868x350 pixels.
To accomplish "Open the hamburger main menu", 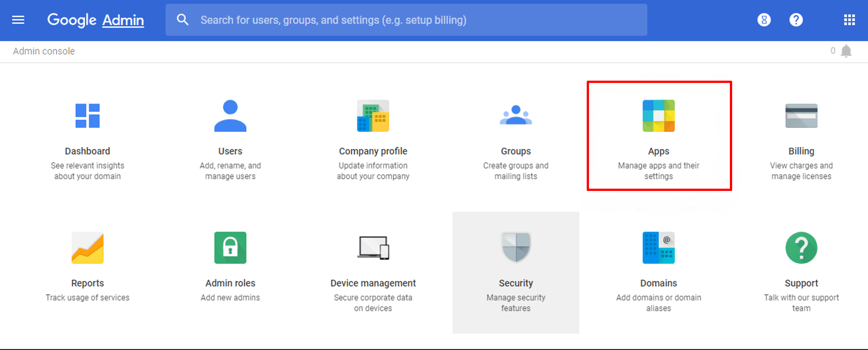I will pos(18,20).
